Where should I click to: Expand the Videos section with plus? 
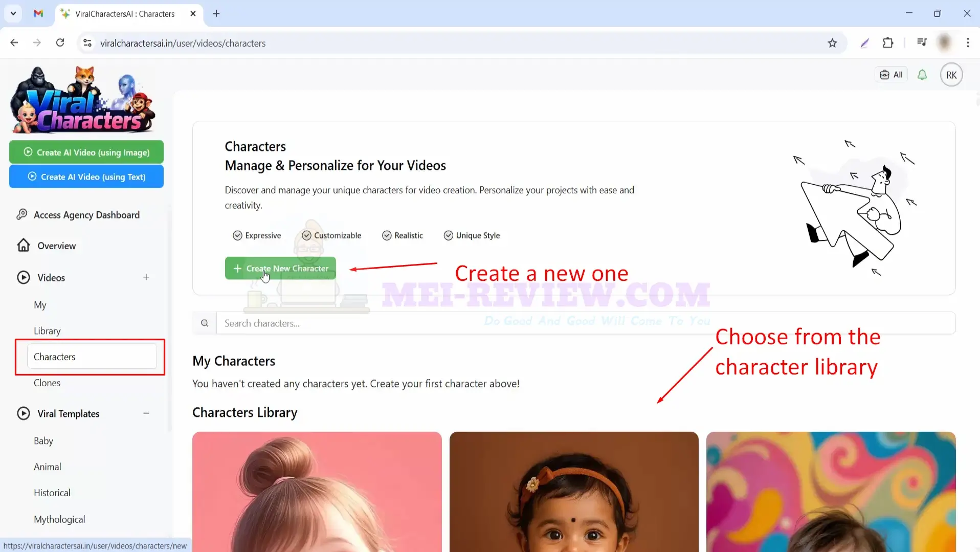[x=146, y=277]
